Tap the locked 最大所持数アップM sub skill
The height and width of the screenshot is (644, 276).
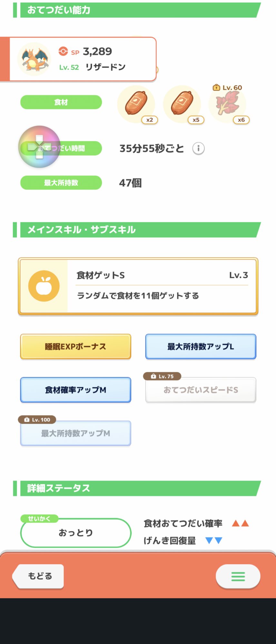[75, 433]
